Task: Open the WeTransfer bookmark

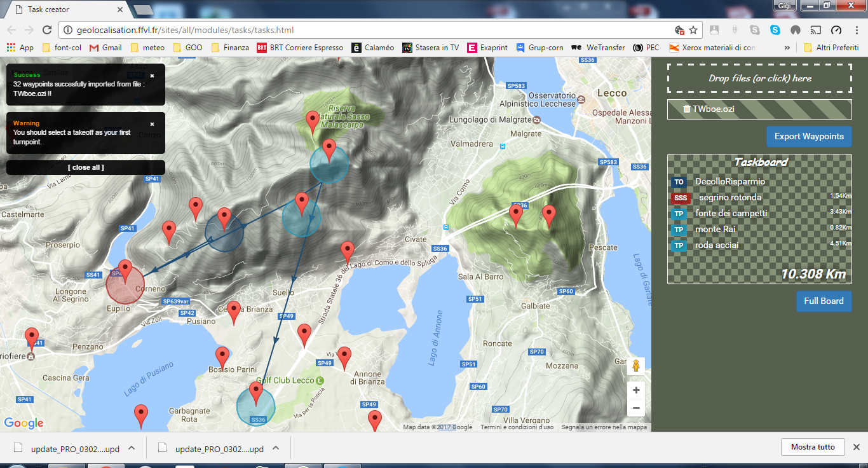Action: (598, 48)
